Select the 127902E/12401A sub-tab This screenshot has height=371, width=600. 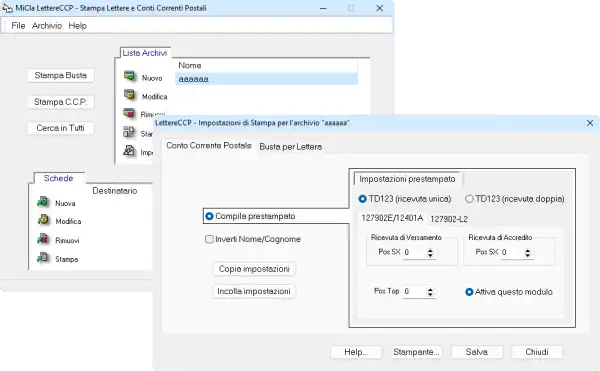(392, 218)
